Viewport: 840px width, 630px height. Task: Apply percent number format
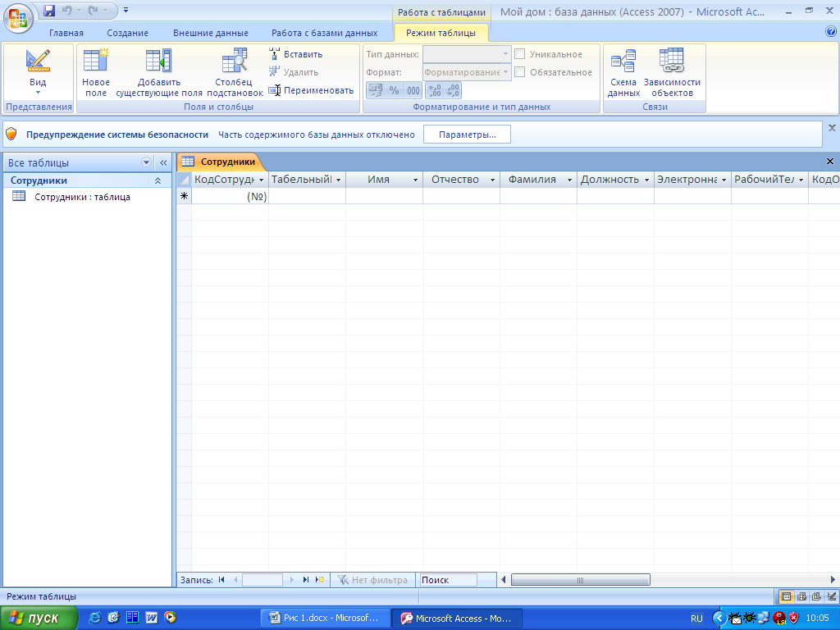click(x=395, y=90)
